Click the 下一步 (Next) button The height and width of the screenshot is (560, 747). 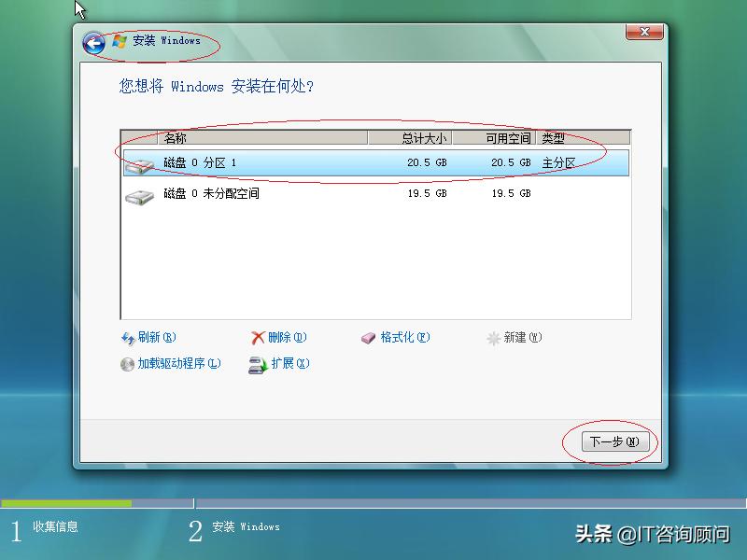coord(615,442)
